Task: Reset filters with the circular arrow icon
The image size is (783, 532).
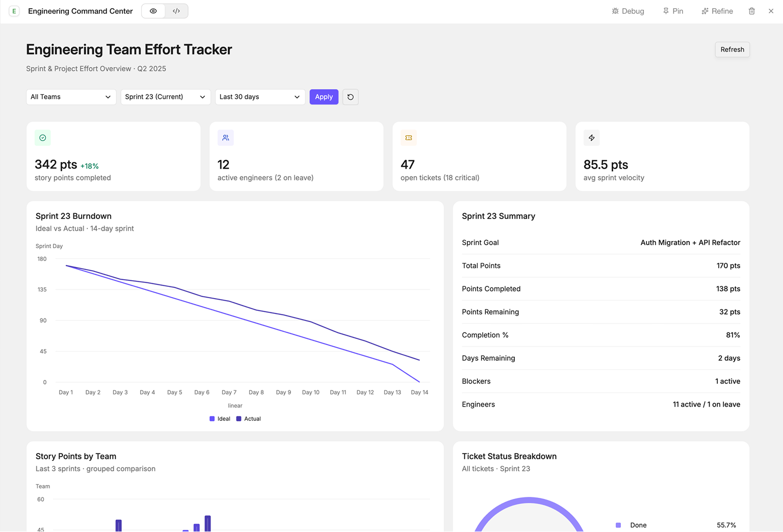Action: point(350,97)
